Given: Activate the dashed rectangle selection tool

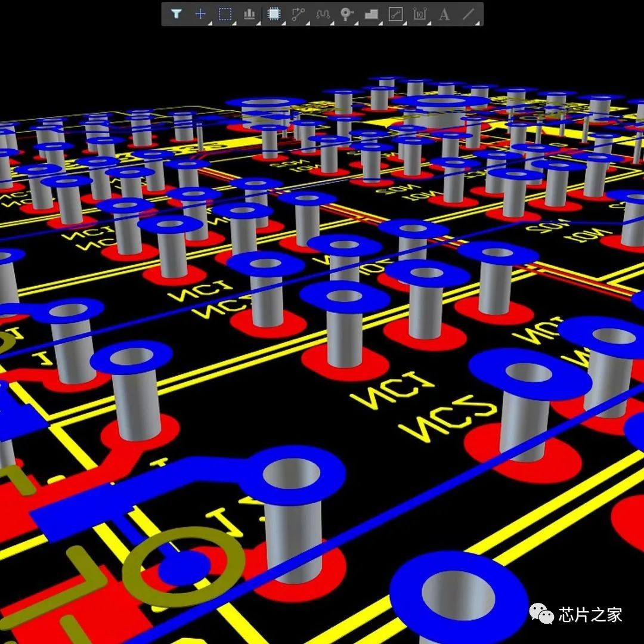Looking at the screenshot, I should click(x=225, y=14).
